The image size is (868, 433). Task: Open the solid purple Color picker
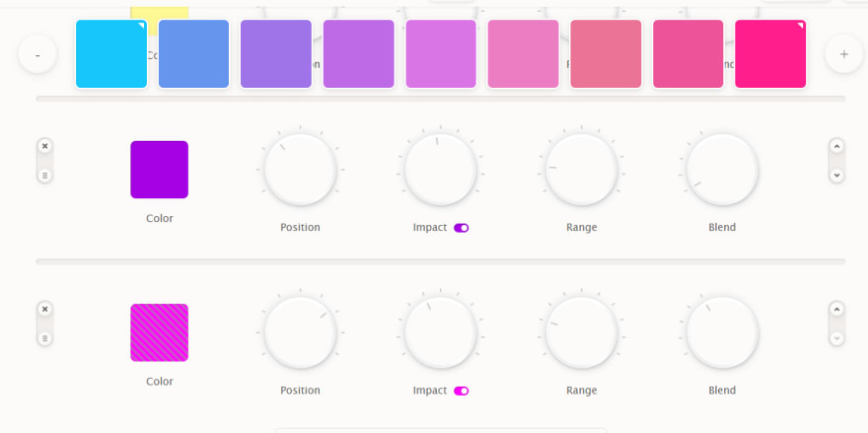(x=160, y=170)
